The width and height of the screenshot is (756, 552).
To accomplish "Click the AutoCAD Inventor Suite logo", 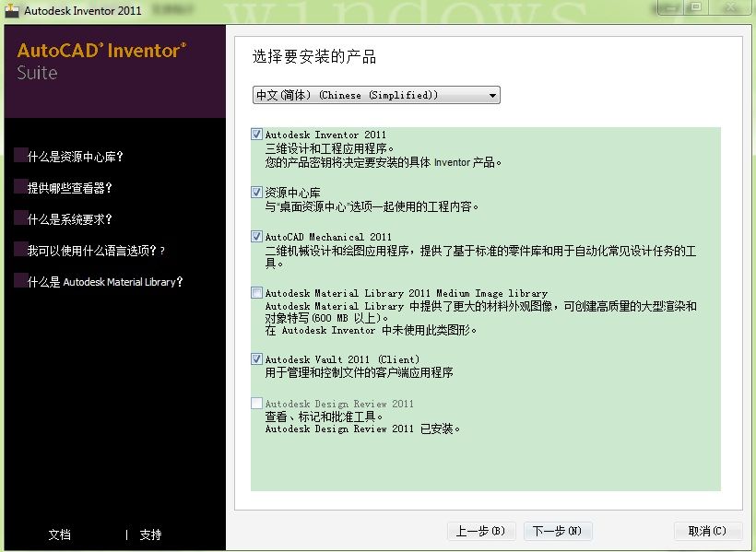I will click(x=101, y=61).
